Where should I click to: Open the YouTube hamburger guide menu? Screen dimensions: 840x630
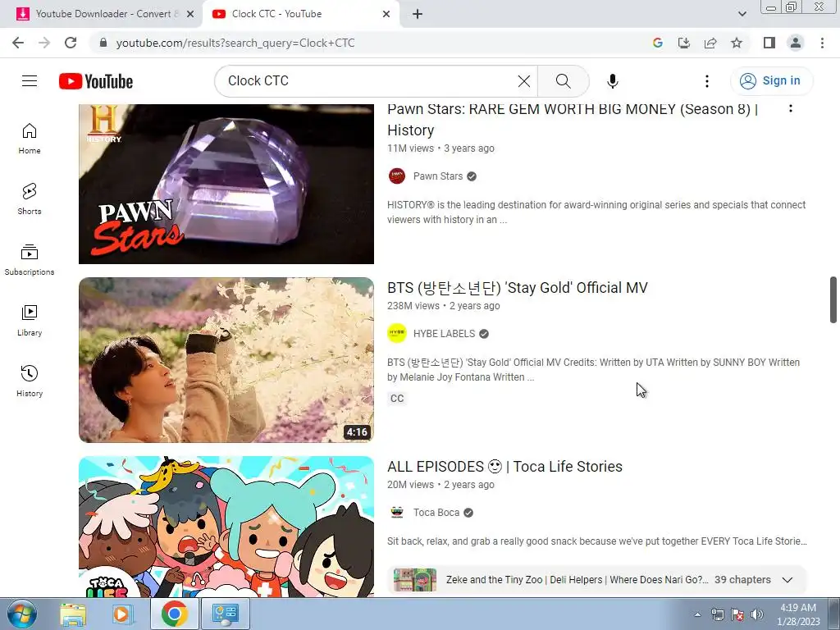(x=30, y=81)
